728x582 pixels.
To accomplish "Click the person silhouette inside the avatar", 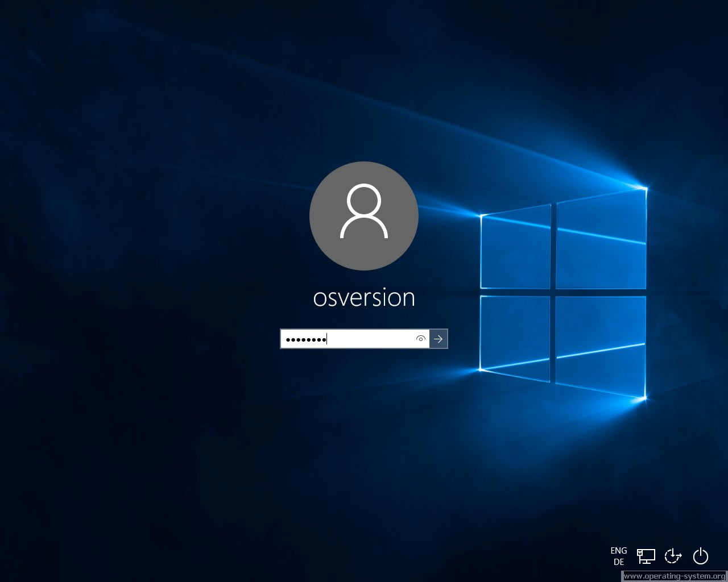I will coord(364,211).
